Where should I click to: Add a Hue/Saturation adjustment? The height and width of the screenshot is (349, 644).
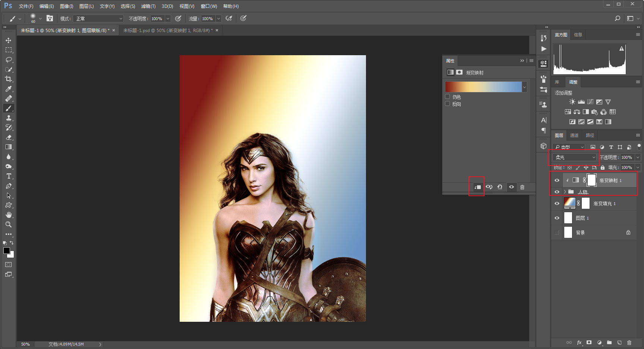[568, 112]
